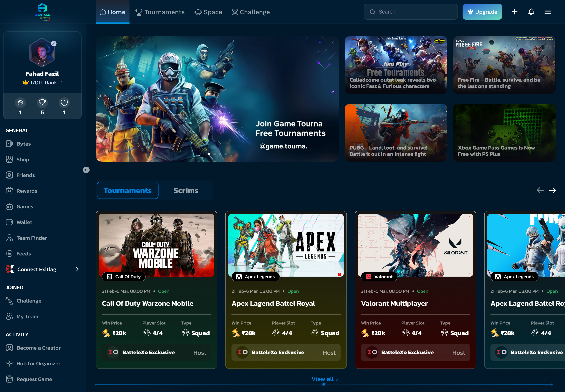This screenshot has height=392, width=565.
Task: Open the hamburger menu icon
Action: click(548, 12)
